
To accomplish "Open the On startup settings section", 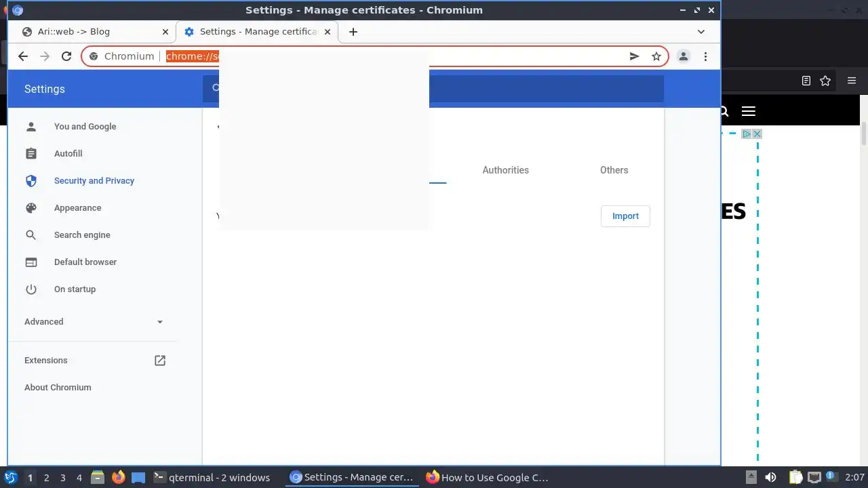I will pyautogui.click(x=75, y=289).
